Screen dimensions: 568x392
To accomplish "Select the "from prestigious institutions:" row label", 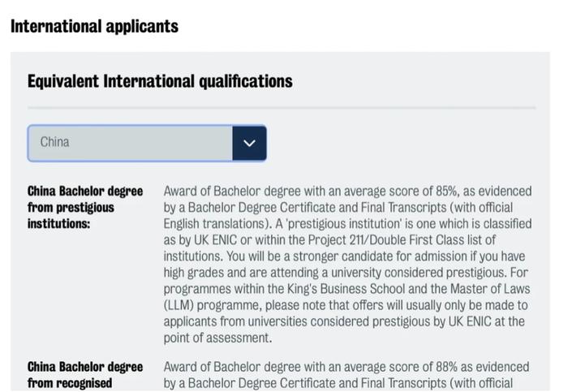I will [x=71, y=215].
